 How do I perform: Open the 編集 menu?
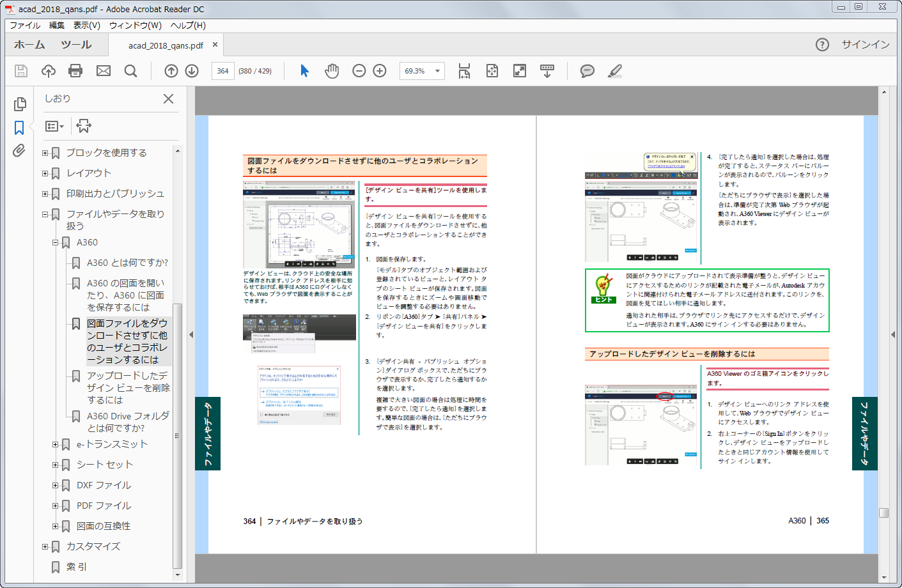click(x=57, y=26)
